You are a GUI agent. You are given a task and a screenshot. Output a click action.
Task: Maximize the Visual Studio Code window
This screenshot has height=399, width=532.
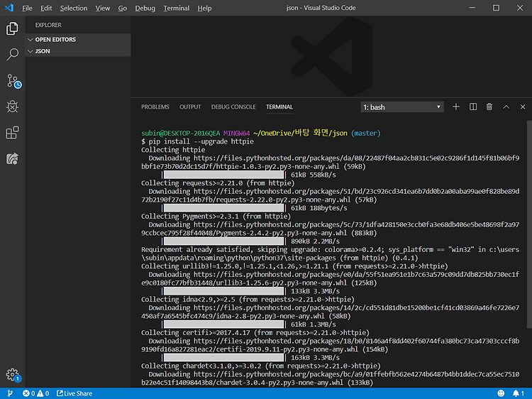496,8
